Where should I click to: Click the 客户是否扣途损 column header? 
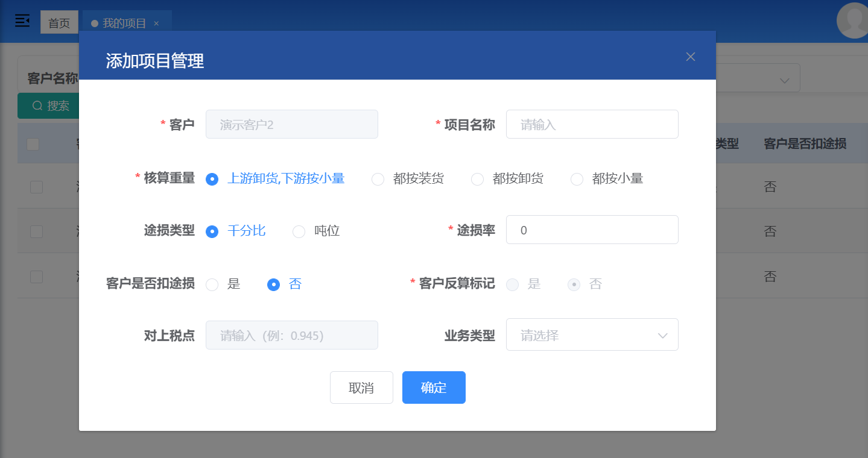(x=805, y=143)
